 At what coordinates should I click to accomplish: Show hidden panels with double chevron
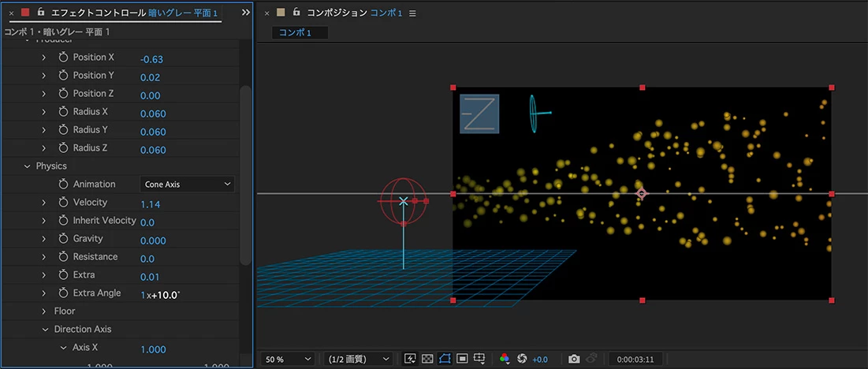(x=246, y=12)
